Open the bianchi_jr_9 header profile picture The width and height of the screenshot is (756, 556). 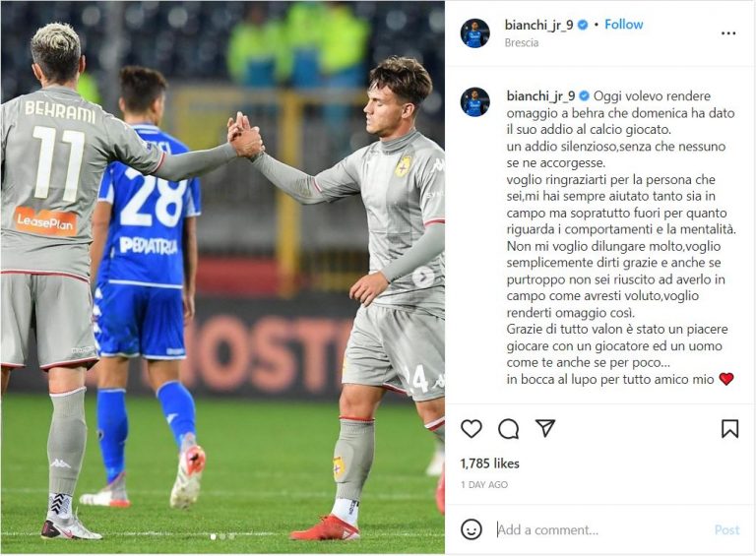pos(474,33)
